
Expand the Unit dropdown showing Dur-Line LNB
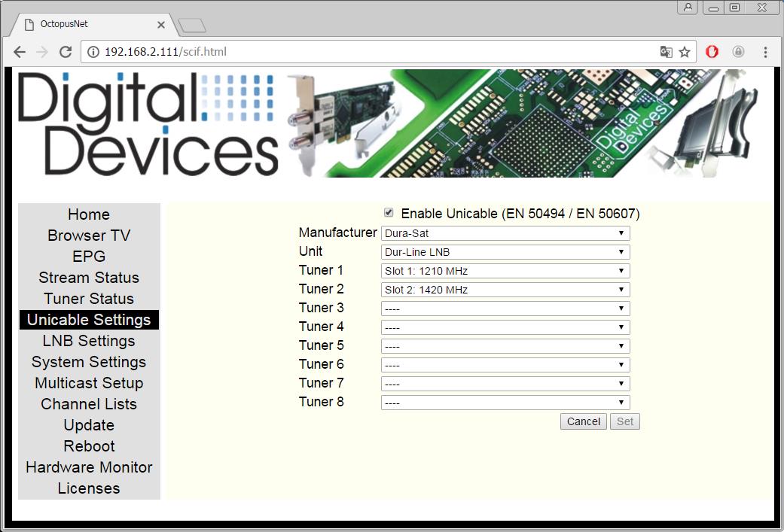(505, 252)
